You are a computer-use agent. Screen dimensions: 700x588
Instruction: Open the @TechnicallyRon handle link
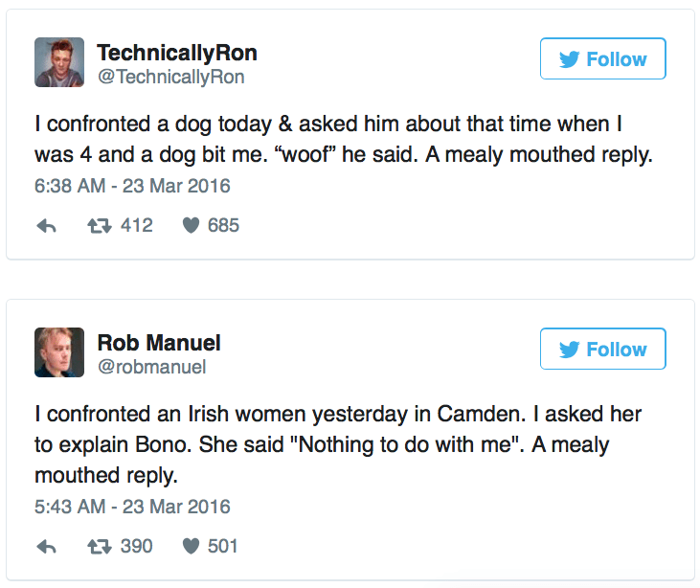[171, 77]
